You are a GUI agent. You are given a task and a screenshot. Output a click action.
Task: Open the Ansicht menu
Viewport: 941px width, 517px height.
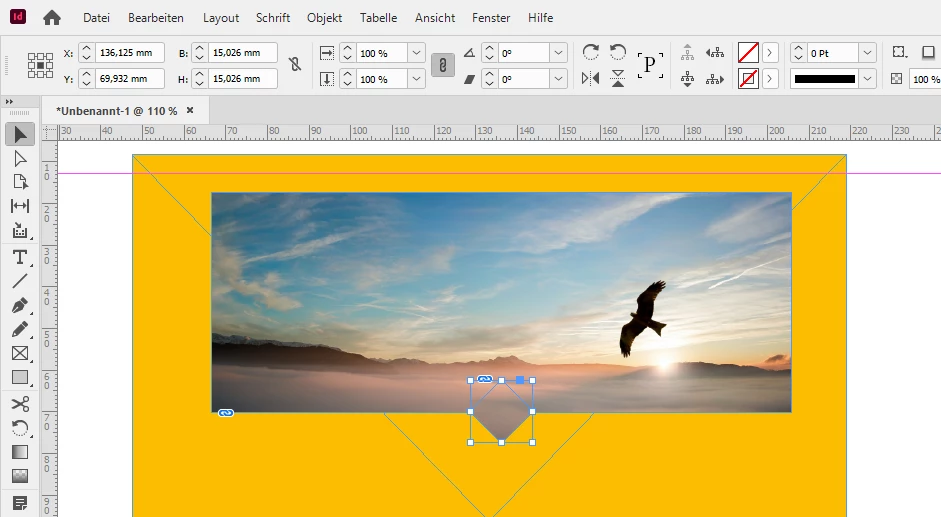(435, 18)
